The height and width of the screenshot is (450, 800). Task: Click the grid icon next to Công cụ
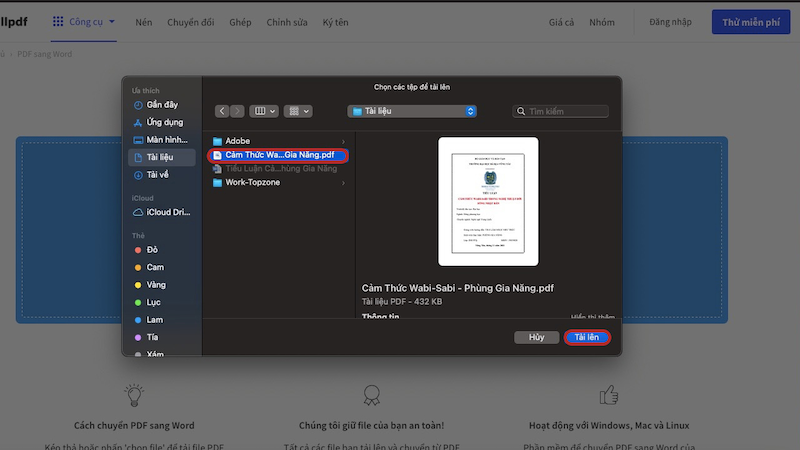[58, 21]
